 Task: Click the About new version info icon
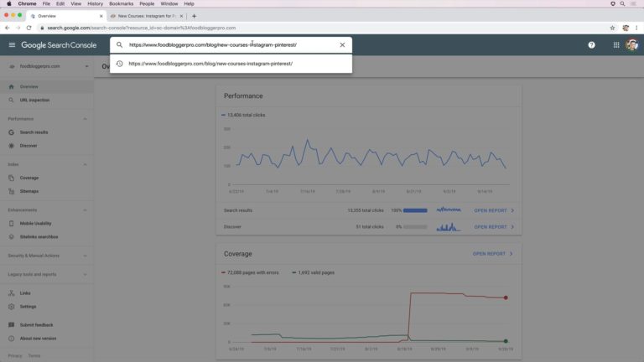pos(12,339)
